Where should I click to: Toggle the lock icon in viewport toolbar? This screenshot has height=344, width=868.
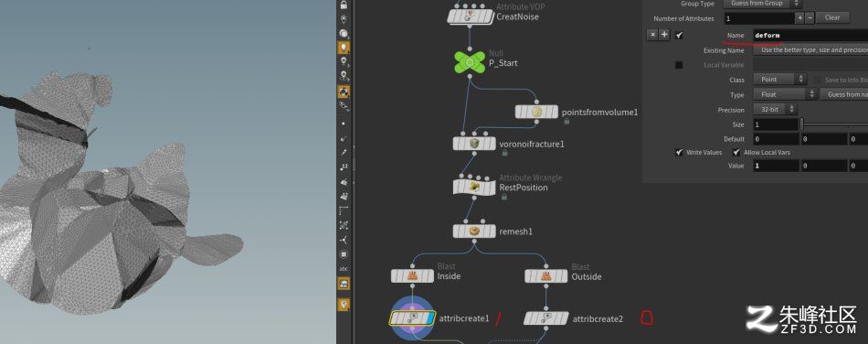(x=344, y=5)
